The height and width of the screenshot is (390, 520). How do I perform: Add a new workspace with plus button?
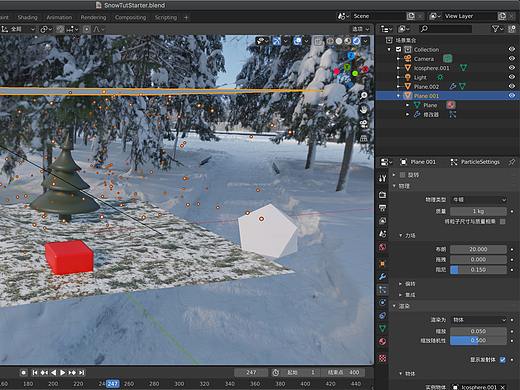pos(186,17)
